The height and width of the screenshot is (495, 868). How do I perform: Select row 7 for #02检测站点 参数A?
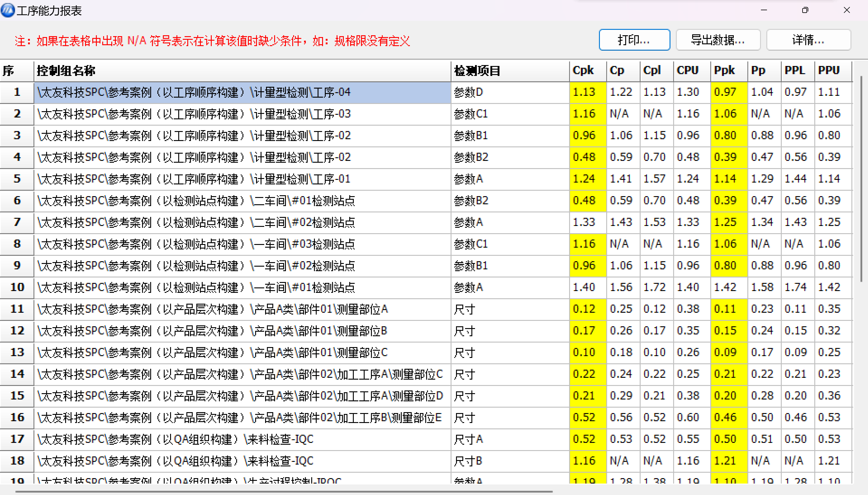[238, 222]
